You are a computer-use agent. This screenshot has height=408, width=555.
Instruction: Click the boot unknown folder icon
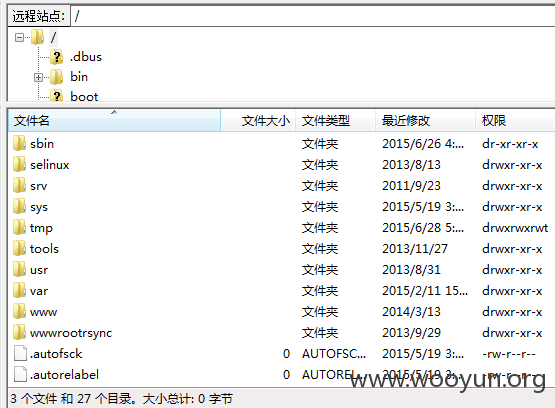pos(56,96)
